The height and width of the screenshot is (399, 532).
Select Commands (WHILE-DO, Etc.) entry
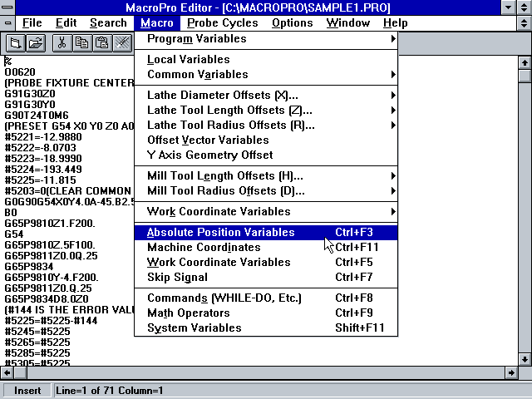coord(266,298)
